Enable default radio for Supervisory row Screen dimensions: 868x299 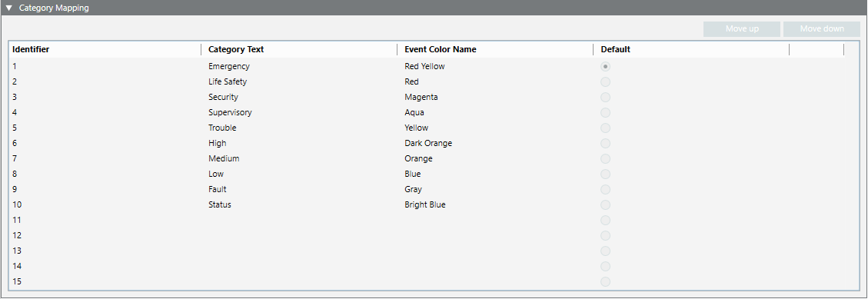[606, 112]
